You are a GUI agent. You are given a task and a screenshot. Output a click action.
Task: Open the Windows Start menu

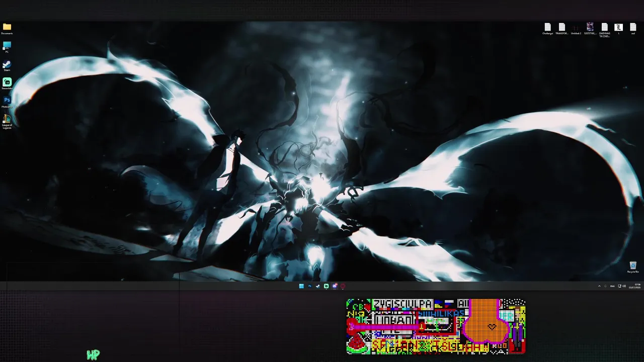[301, 286]
